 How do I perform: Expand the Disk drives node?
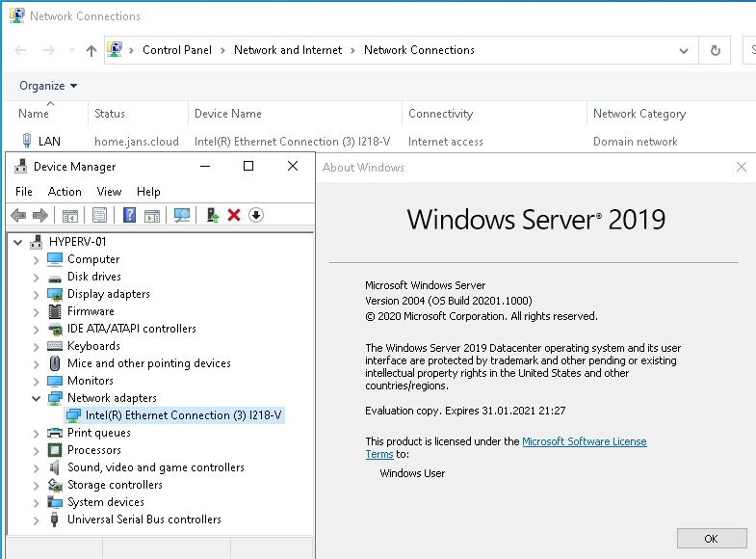tap(37, 277)
